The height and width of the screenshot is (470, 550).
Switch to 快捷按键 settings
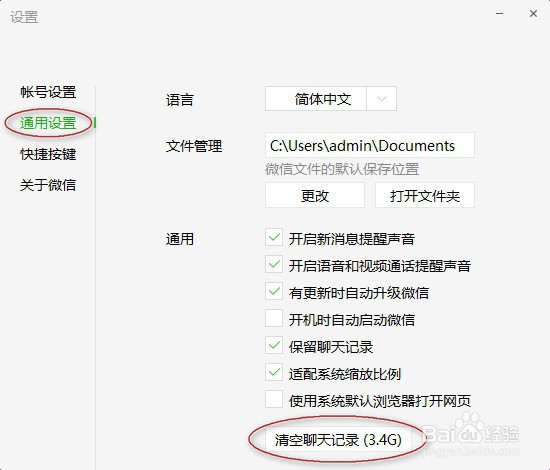coord(48,154)
